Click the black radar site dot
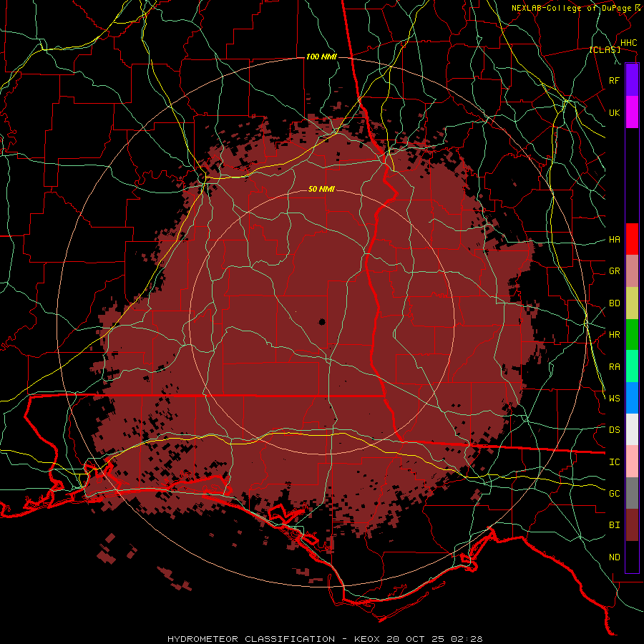This screenshot has width=644, height=644. [322, 321]
